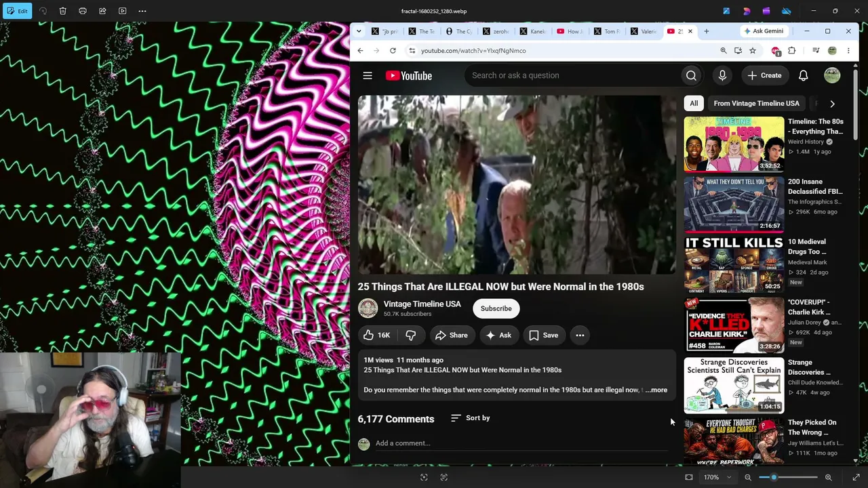Open the 170% zoom level dropdown
The width and height of the screenshot is (868, 488).
(719, 477)
